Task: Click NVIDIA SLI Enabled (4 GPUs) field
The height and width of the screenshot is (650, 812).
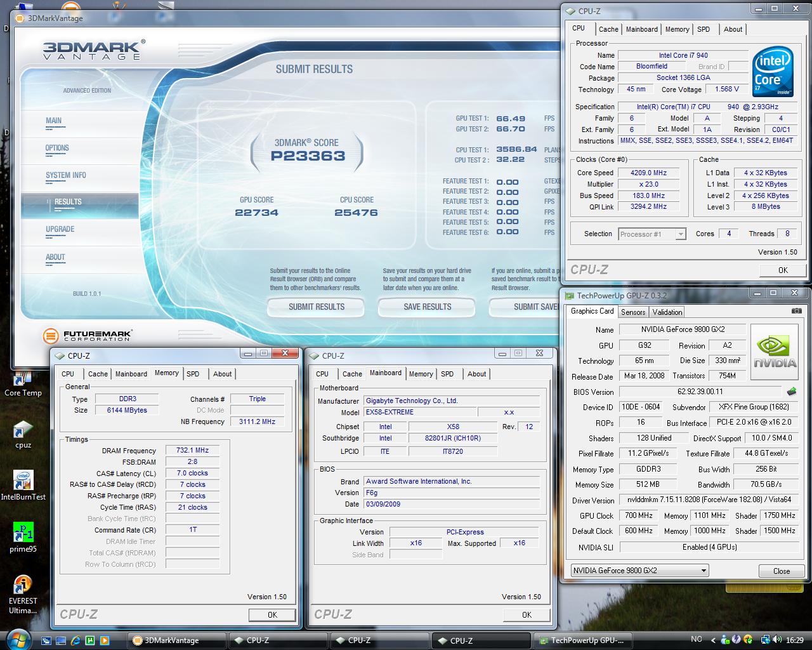Action: pos(709,547)
